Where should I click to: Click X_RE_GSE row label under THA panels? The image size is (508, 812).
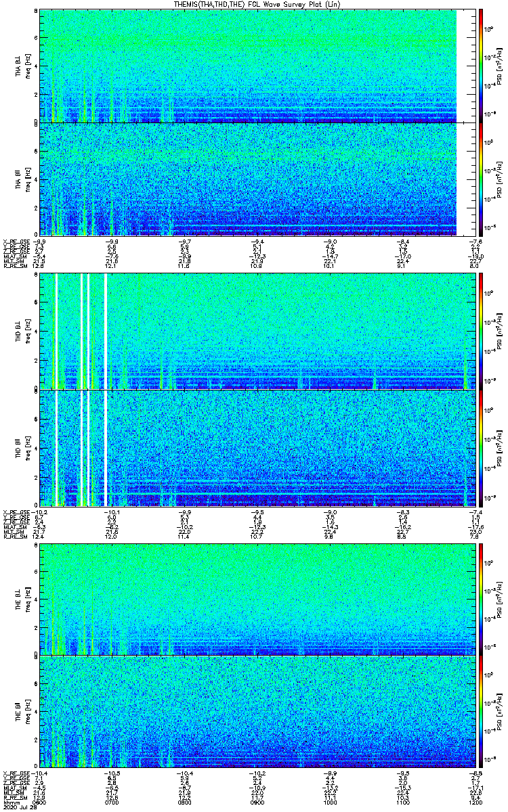pos(15,240)
